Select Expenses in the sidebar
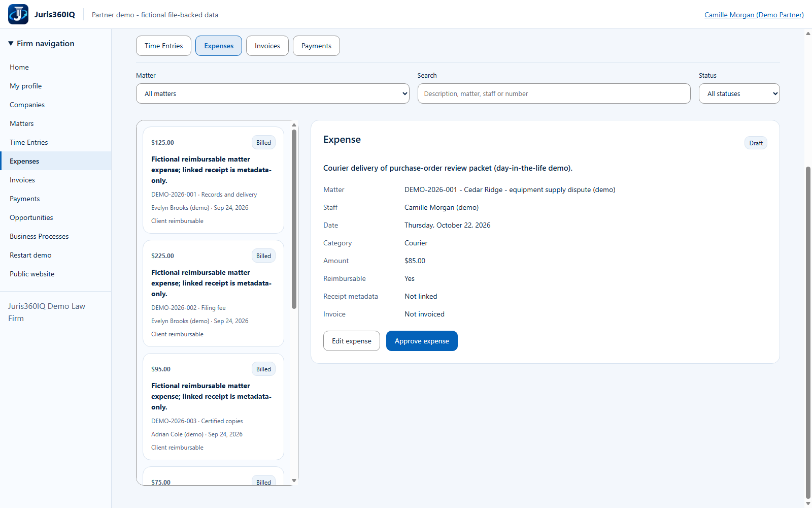 pos(56,161)
